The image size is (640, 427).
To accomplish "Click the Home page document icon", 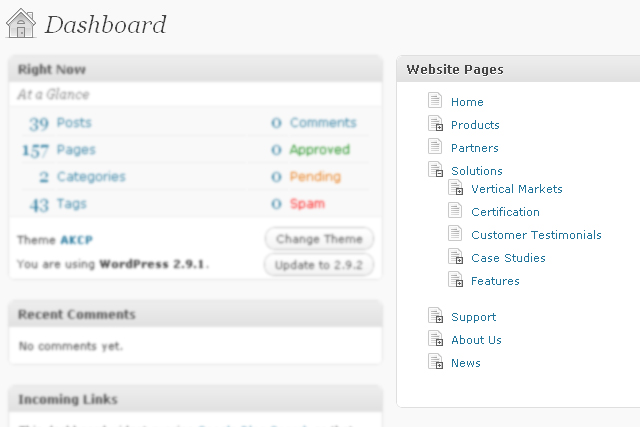I will coord(435,100).
